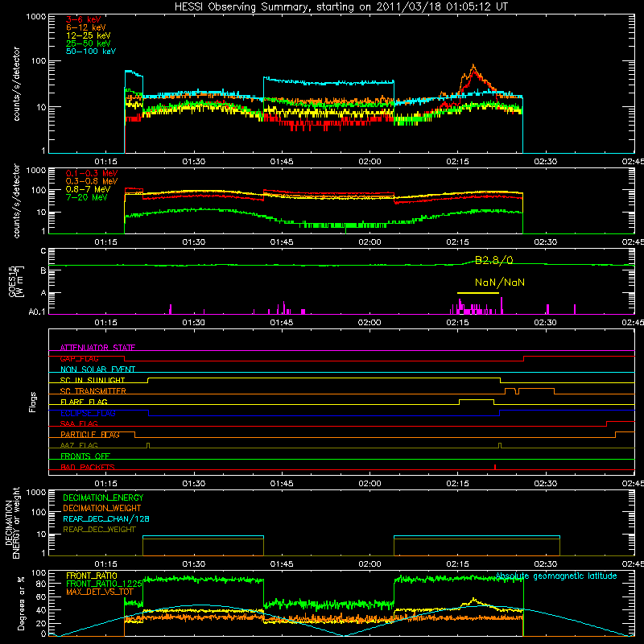Click the FRONT_RATIO legend label
644x644 pixels.
coord(92,576)
